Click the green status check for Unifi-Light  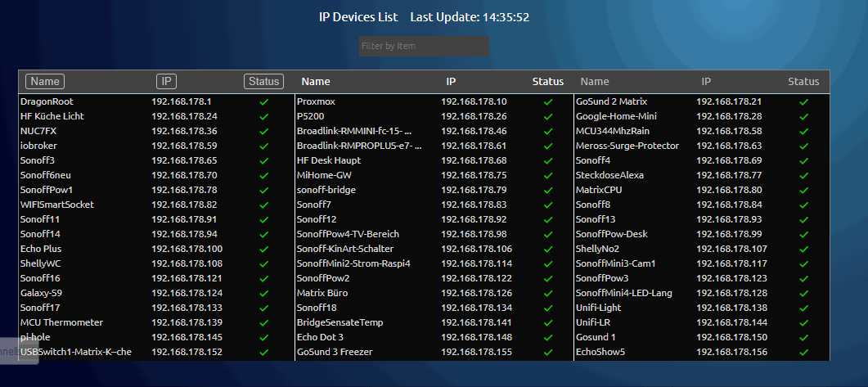(804, 308)
